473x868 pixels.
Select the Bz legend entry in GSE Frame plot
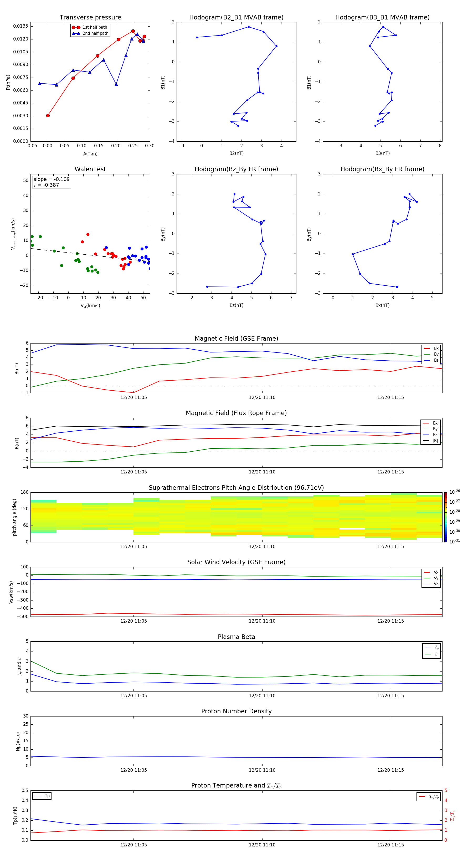pyautogui.click(x=431, y=360)
